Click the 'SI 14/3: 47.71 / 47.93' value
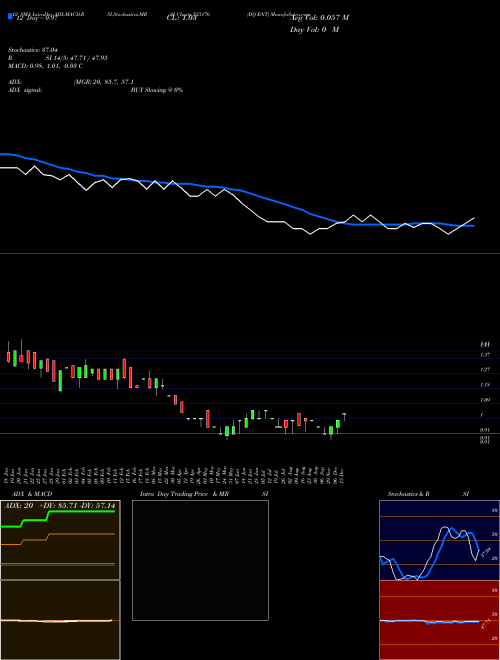The width and height of the screenshot is (500, 660). pyautogui.click(x=77, y=58)
